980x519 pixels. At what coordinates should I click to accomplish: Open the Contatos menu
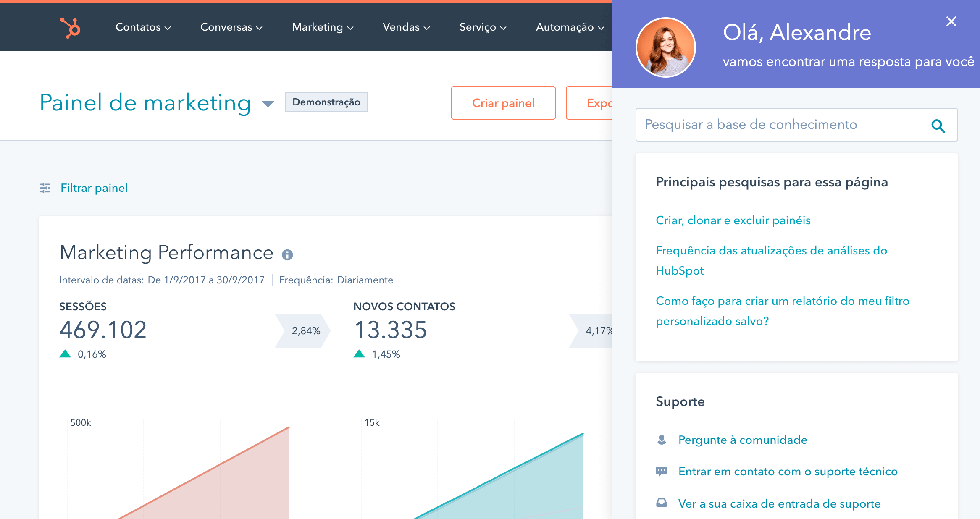click(143, 27)
